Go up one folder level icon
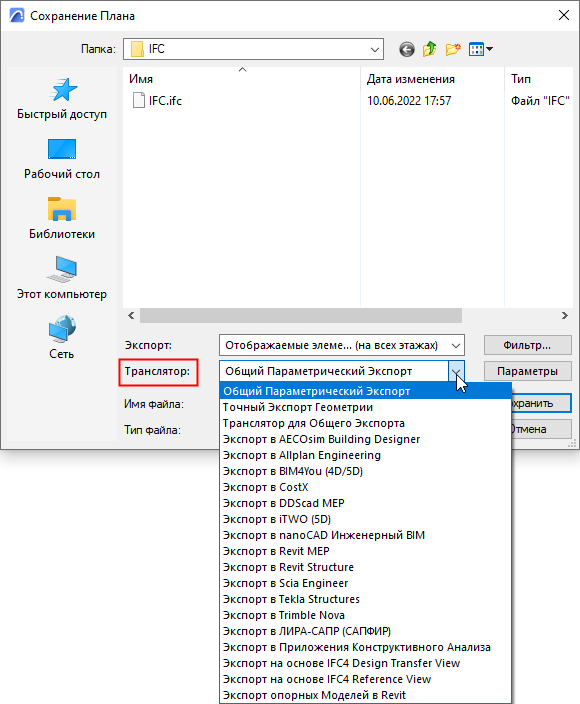 (x=430, y=49)
